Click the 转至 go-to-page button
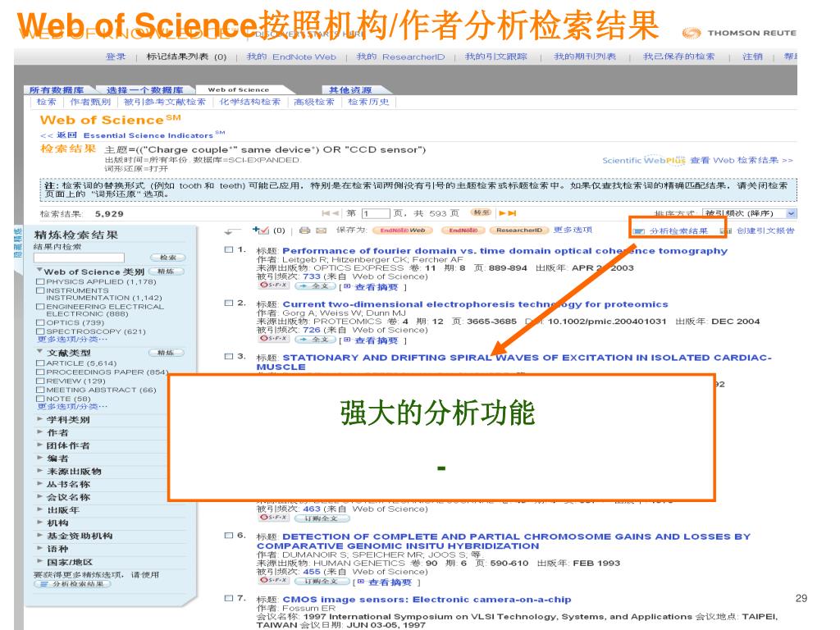 point(481,212)
